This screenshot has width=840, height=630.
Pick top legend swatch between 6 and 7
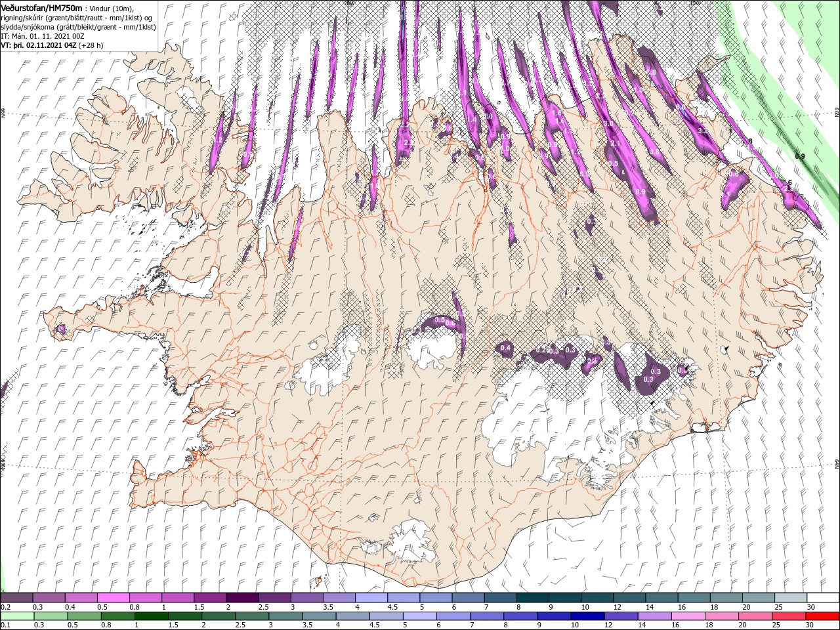tap(468, 597)
